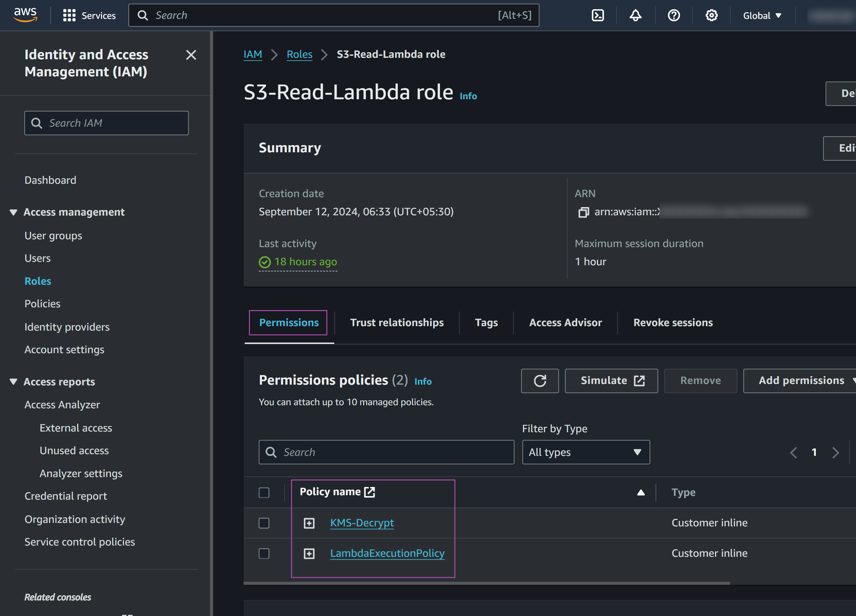
Task: Open the Global region dropdown
Action: coord(761,15)
